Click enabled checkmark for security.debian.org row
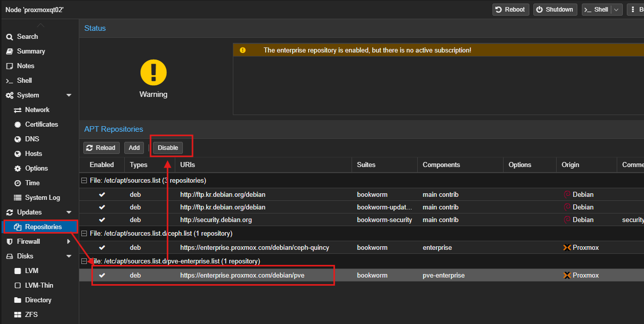644x324 pixels. coord(102,220)
